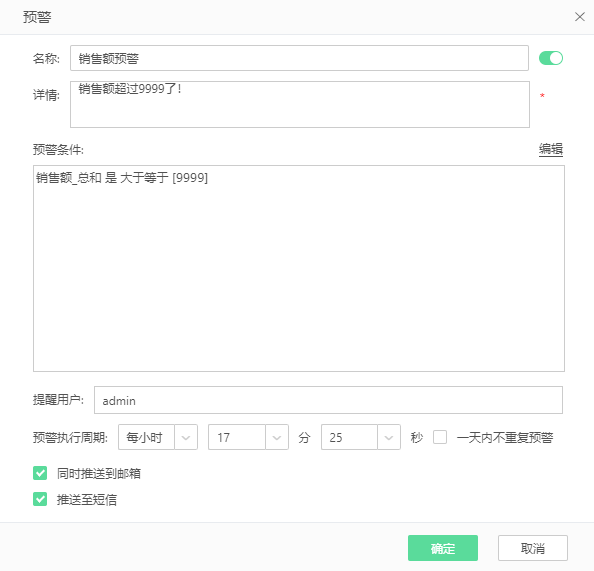594x571 pixels.
Task: Click the 预警条件 label
Action: 58,150
